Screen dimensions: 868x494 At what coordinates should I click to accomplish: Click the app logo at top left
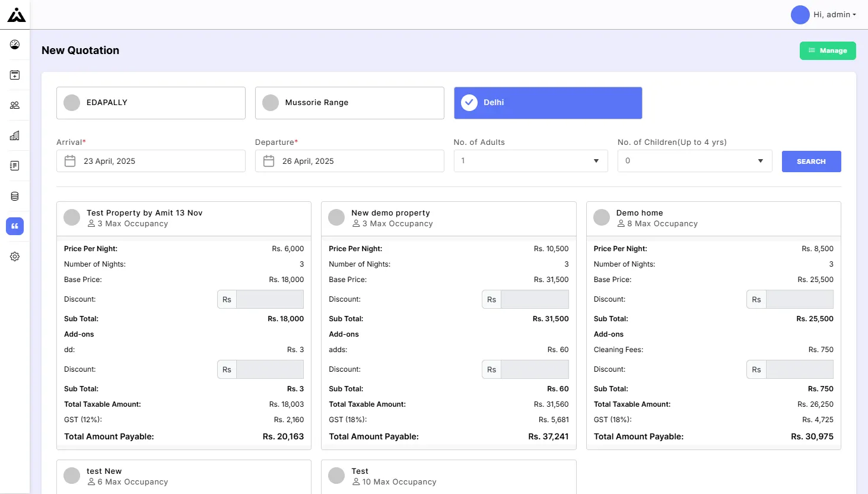[x=16, y=15]
